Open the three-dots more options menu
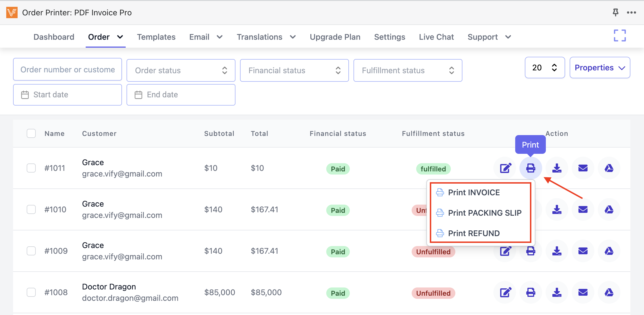Viewport: 644px width, 315px height. coord(631,12)
